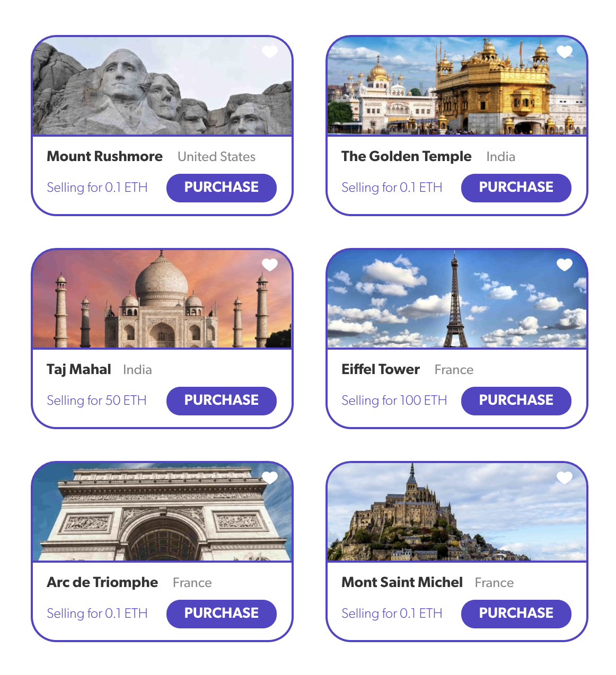Open the Mount Rushmore photo
The image size is (616, 675).
pos(162,86)
